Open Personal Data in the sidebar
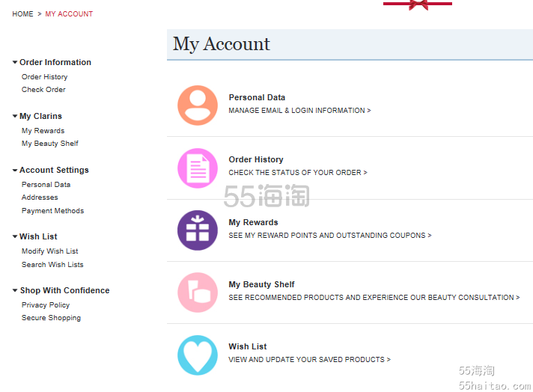 tap(46, 185)
